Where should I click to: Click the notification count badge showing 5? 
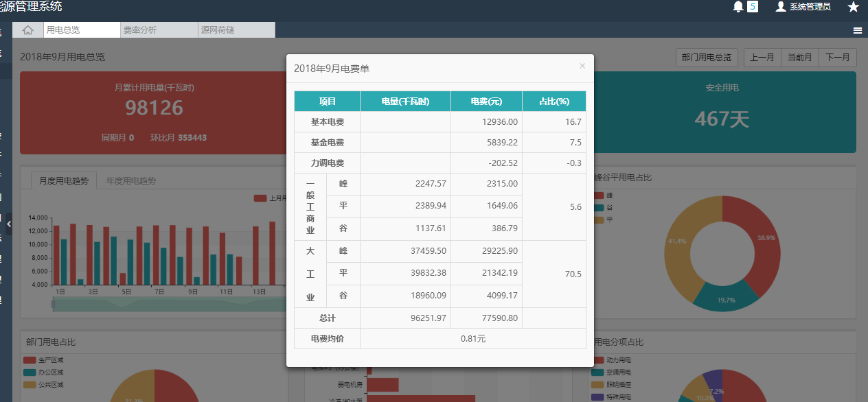tap(753, 7)
